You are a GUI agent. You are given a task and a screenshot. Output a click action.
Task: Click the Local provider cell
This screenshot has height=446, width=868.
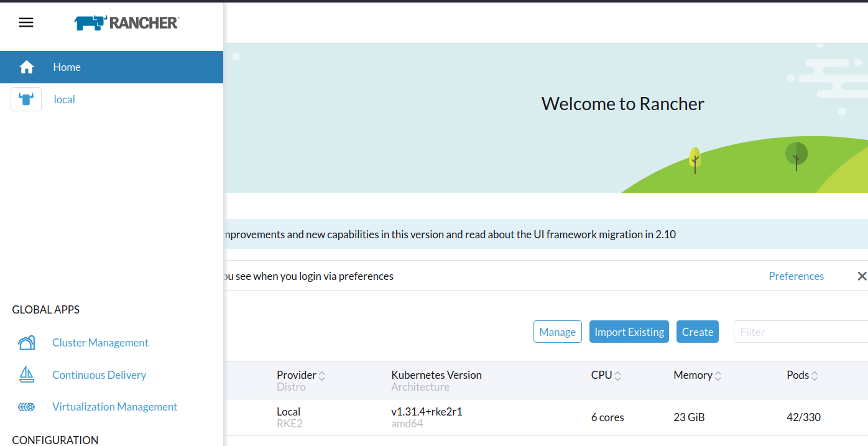coord(289,412)
